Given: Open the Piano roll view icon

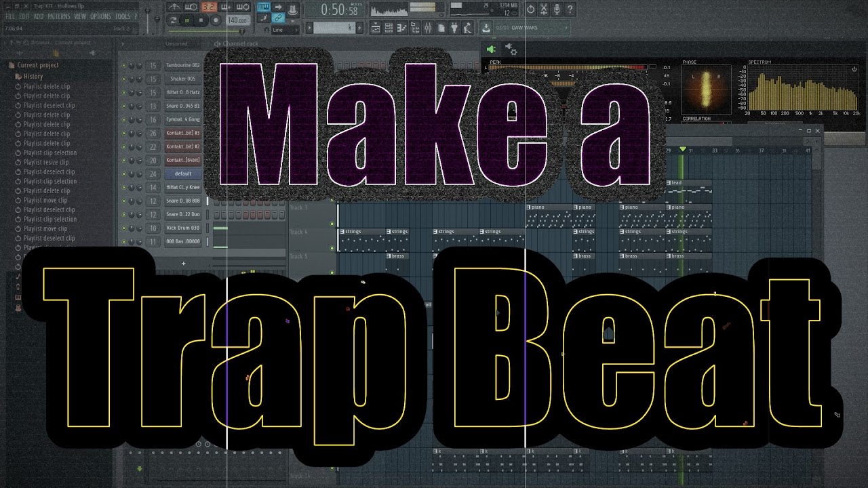Looking at the screenshot, I should (402, 27).
